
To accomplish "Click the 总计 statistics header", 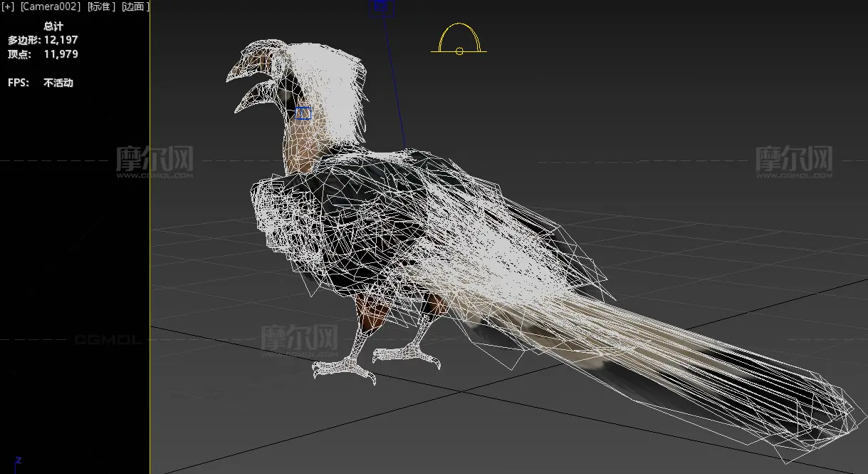I will tap(53, 26).
